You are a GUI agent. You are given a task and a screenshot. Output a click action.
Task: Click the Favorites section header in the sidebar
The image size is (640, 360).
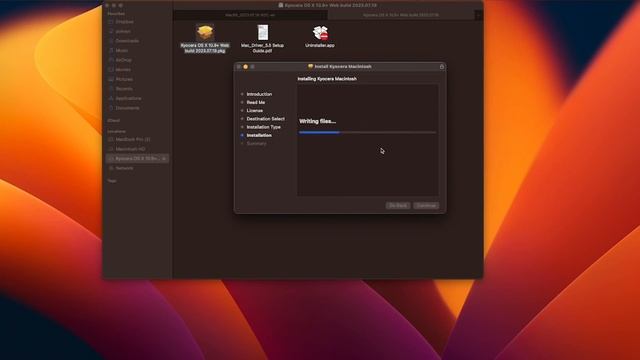(x=116, y=13)
